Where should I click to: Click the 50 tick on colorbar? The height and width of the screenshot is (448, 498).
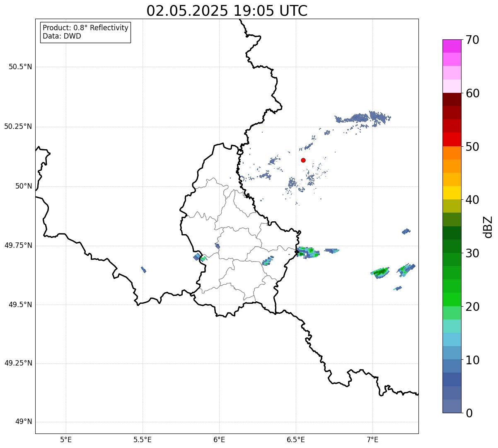(472, 147)
